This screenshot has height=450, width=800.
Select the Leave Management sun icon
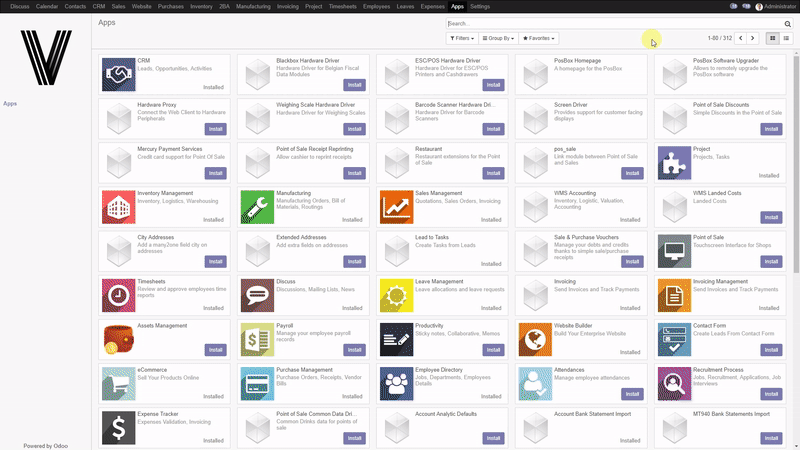point(396,295)
